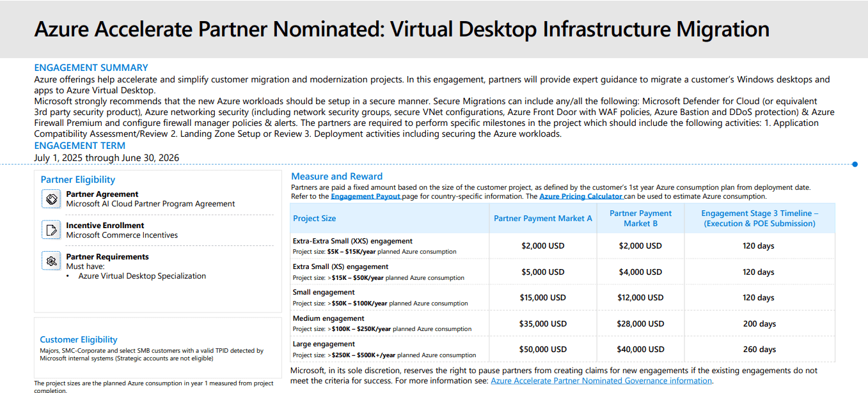The image size is (868, 393).
Task: Click the $15,000 USD cell
Action: point(543,298)
